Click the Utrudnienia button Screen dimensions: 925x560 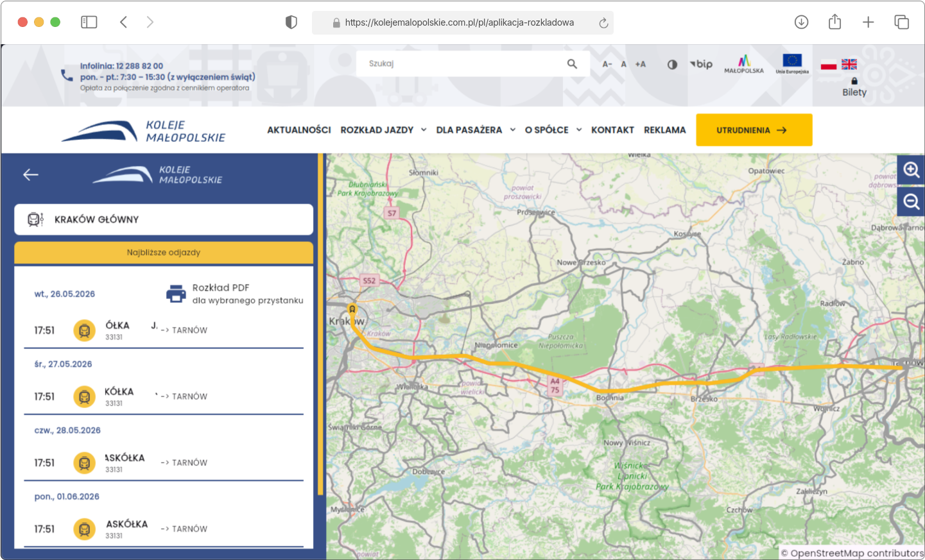pyautogui.click(x=754, y=130)
